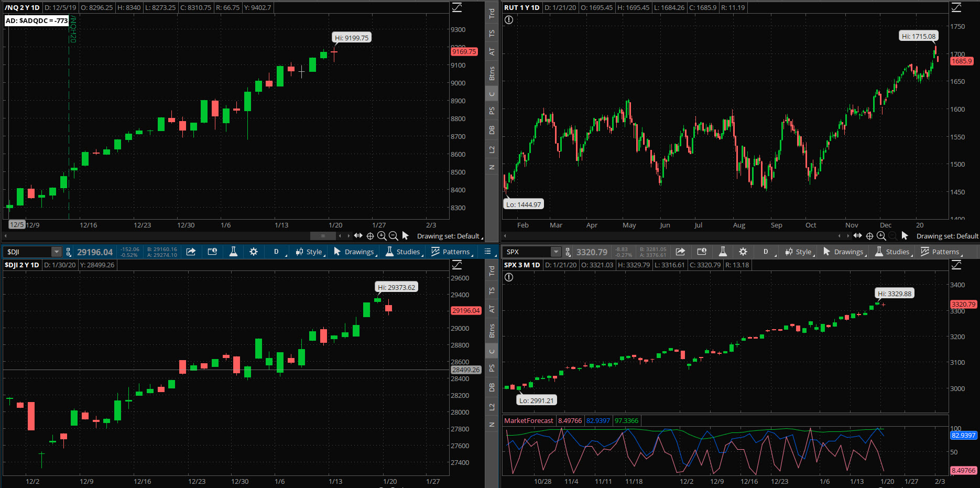Zoom in on the RUT chart
980x488 pixels.
coord(881,236)
